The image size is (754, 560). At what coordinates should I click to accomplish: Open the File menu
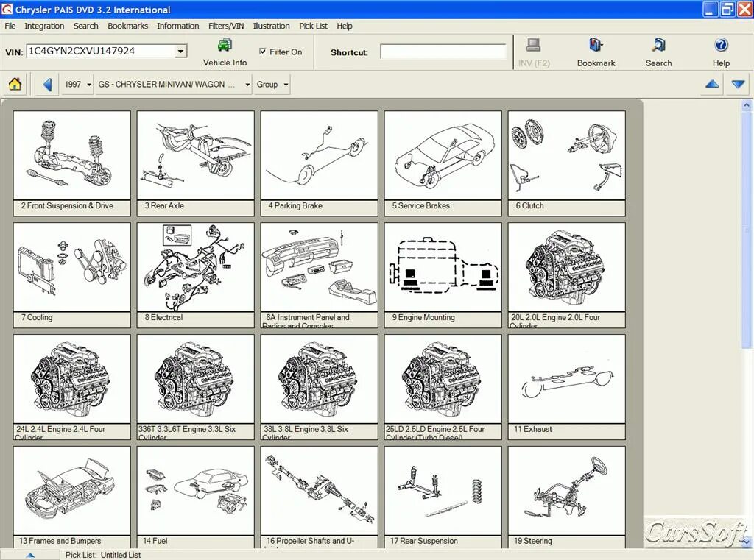tap(10, 26)
